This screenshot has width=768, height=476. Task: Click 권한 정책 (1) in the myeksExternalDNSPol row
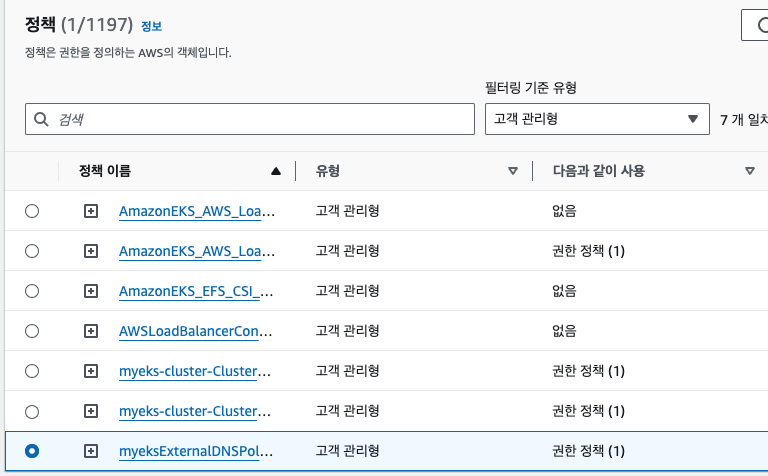point(588,451)
